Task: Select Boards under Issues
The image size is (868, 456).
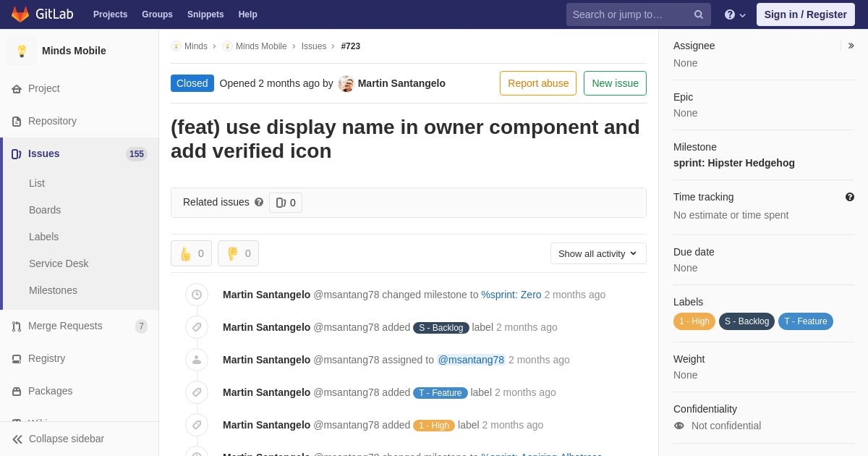Action: tap(45, 210)
